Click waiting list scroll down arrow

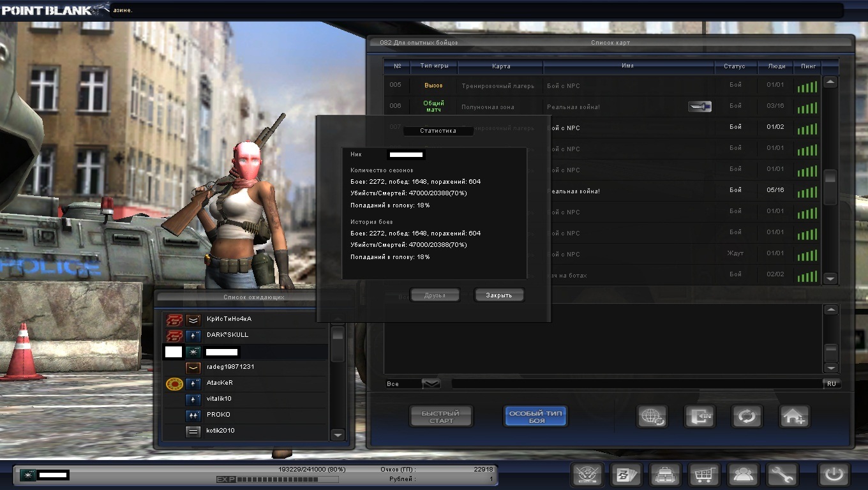[338, 434]
